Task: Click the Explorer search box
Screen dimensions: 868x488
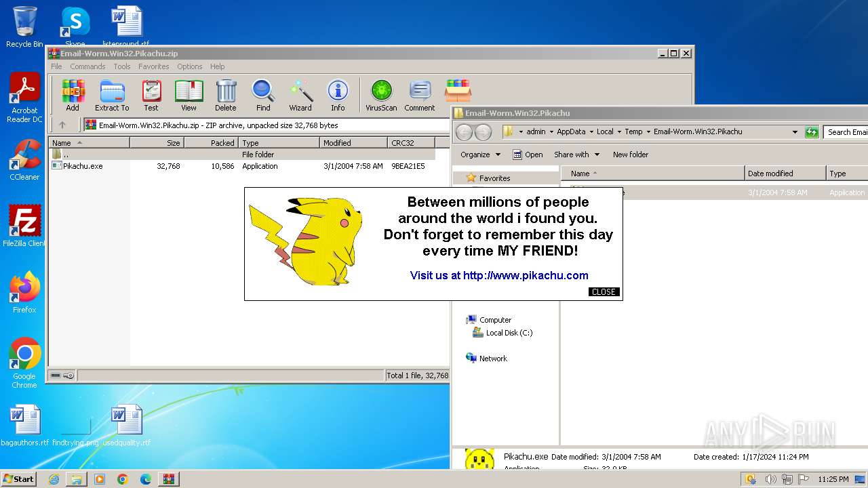Action: pyautogui.click(x=846, y=132)
